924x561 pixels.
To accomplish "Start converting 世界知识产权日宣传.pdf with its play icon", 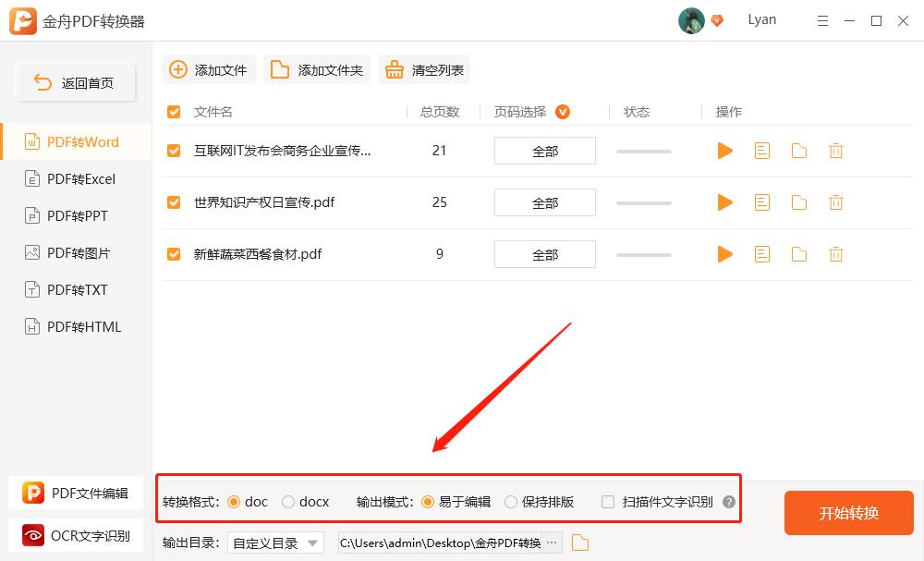I will [x=724, y=201].
